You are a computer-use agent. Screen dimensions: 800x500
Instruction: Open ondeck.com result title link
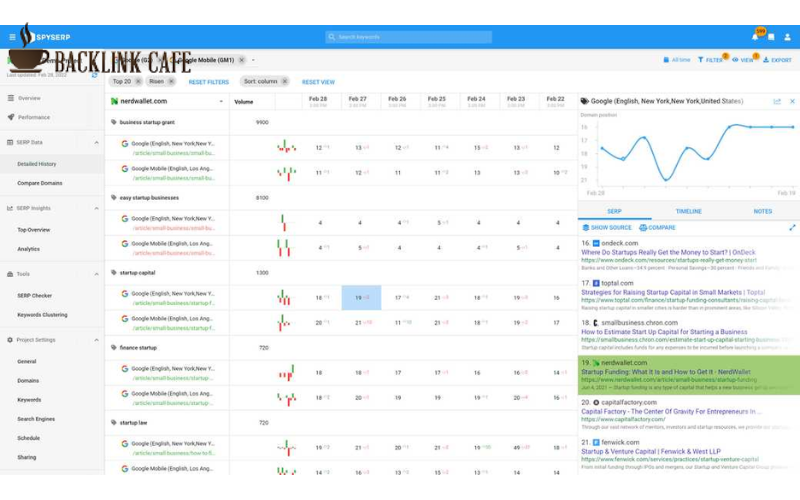coord(668,253)
